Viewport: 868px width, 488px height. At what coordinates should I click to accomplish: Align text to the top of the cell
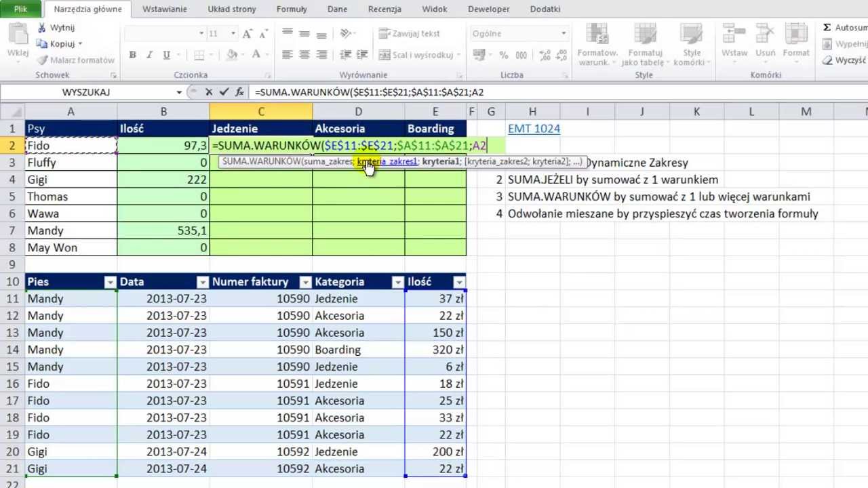click(288, 33)
